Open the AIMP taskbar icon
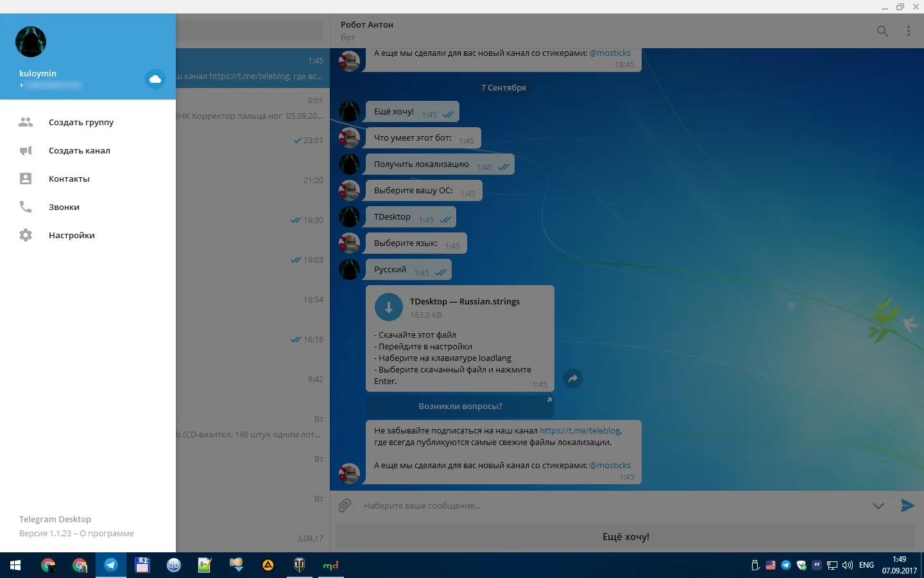 point(268,565)
